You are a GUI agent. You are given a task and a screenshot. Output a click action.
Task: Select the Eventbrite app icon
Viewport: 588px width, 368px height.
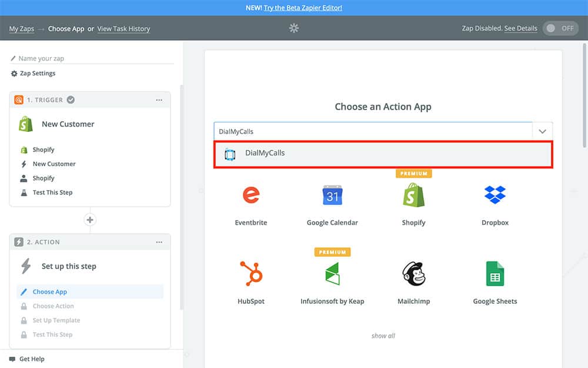point(251,195)
